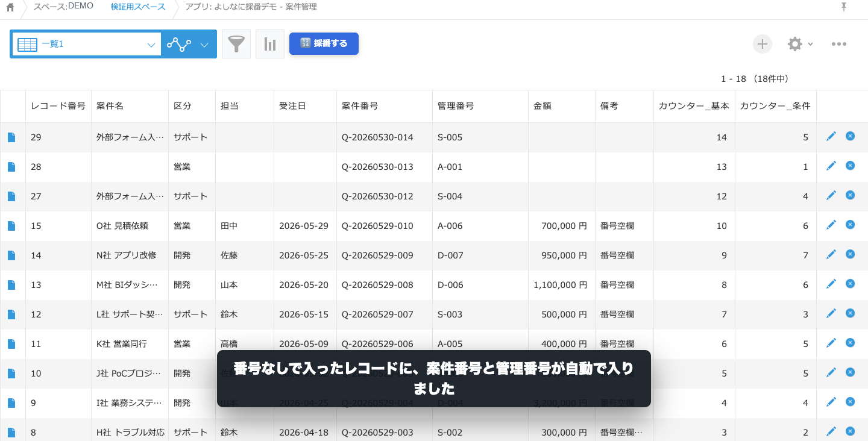Screen dimensions: 868x441
Task: Add a new record with plus icon
Action: click(763, 44)
